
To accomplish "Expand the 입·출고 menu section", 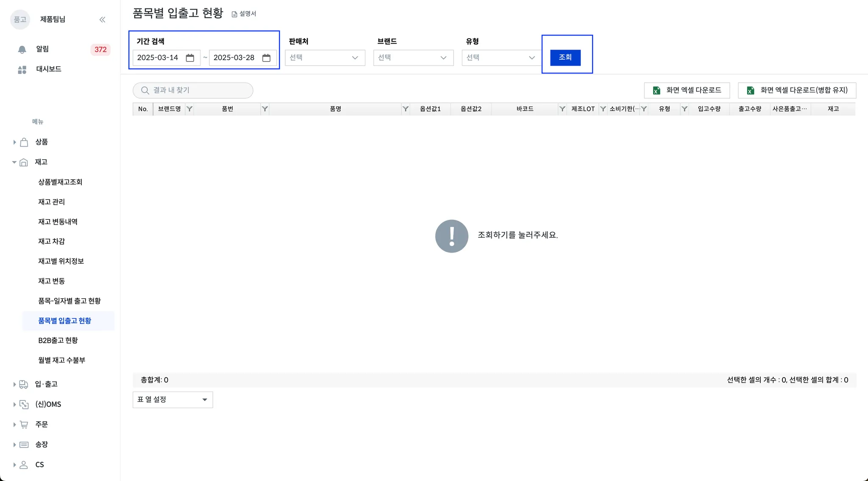I will [x=14, y=384].
